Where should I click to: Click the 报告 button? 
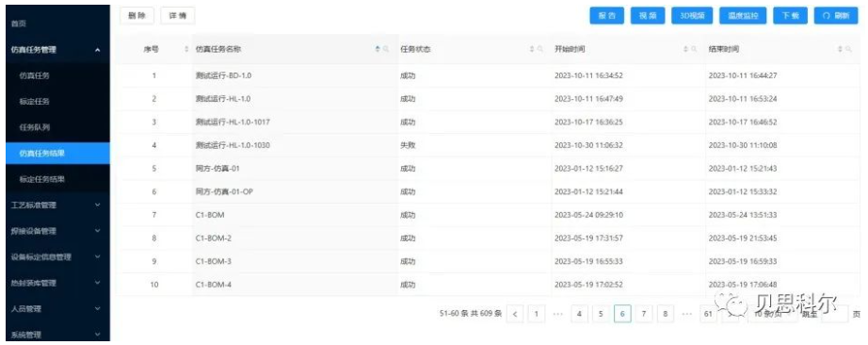click(606, 16)
